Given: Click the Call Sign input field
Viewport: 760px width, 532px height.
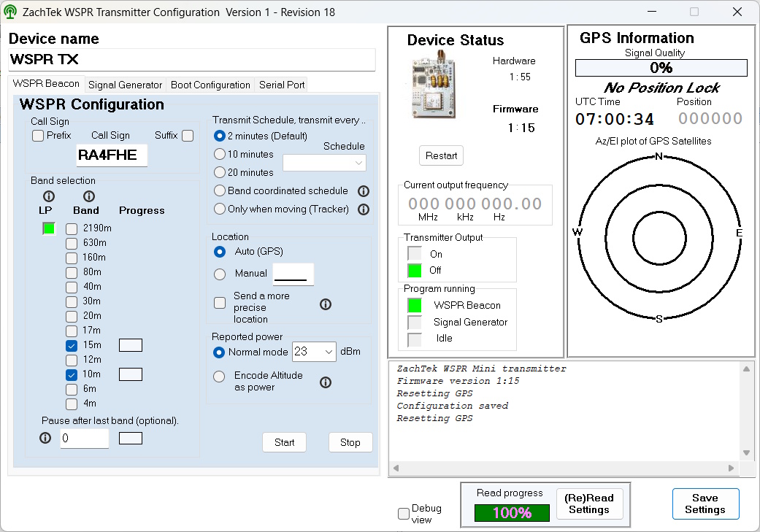Looking at the screenshot, I should (112, 155).
